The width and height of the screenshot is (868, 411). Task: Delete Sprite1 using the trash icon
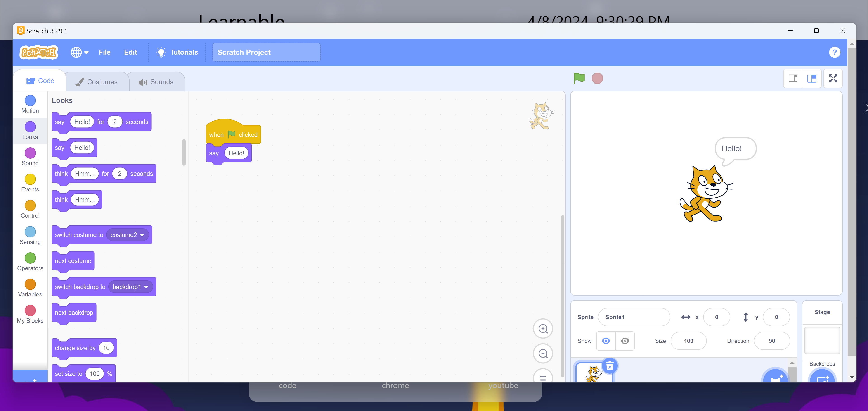(610, 366)
